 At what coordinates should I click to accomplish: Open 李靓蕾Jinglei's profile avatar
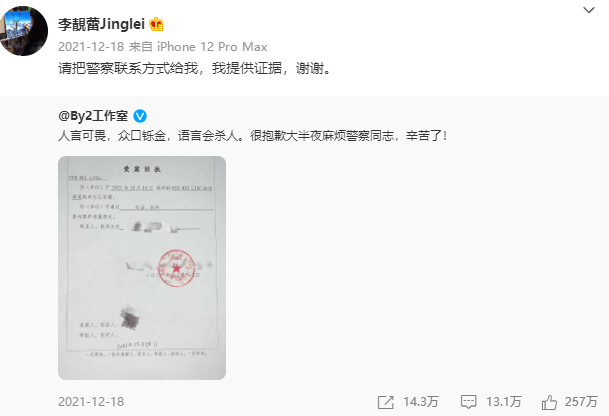(24, 31)
